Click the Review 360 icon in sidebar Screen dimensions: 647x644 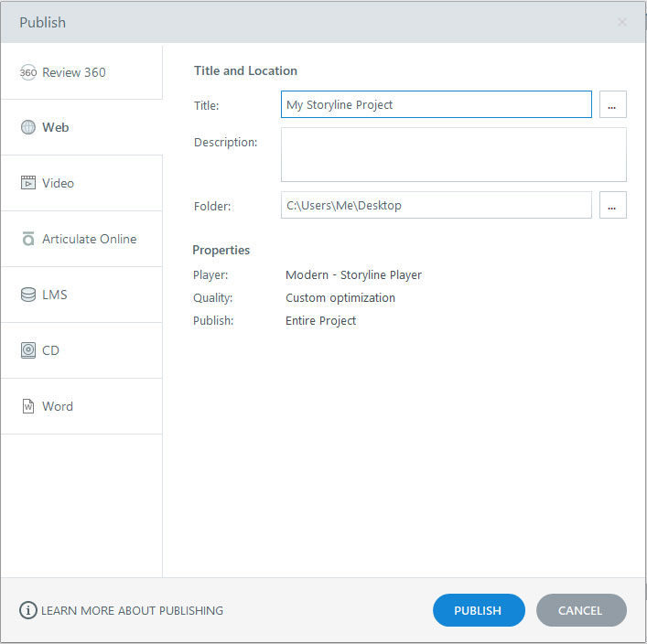click(x=28, y=72)
